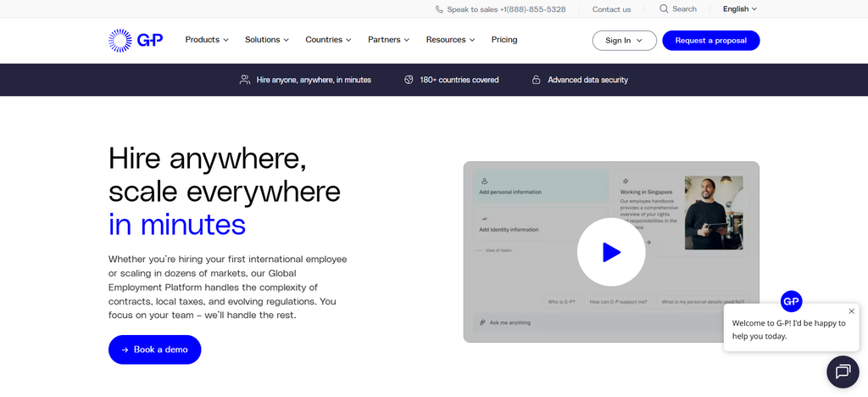Click the man with tablet photo
The height and width of the screenshot is (397, 868).
pos(714,213)
